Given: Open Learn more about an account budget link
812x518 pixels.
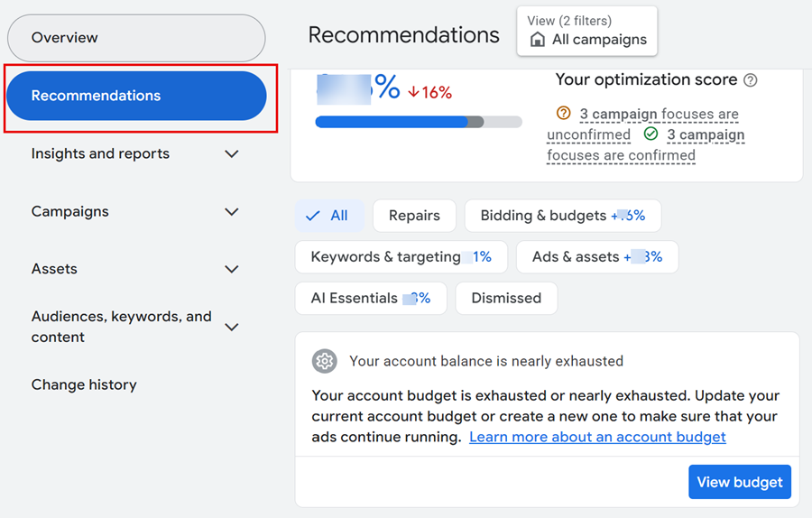Looking at the screenshot, I should (x=597, y=437).
